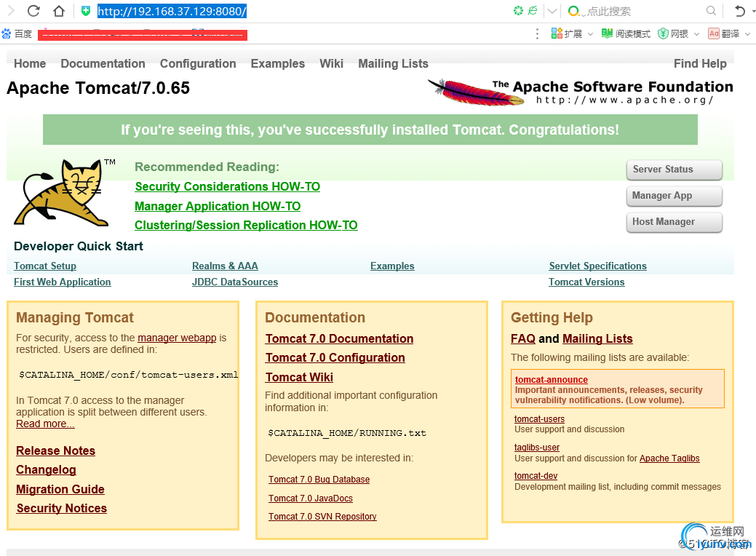
Task: Expand the 翻译 dropdown arrow
Action: (x=747, y=34)
